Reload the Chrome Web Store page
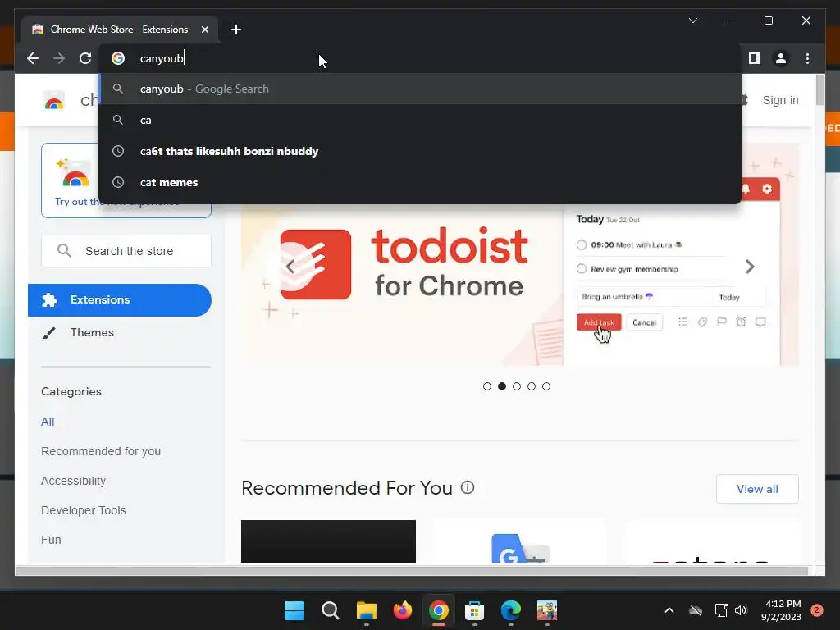This screenshot has width=840, height=630. click(x=85, y=58)
